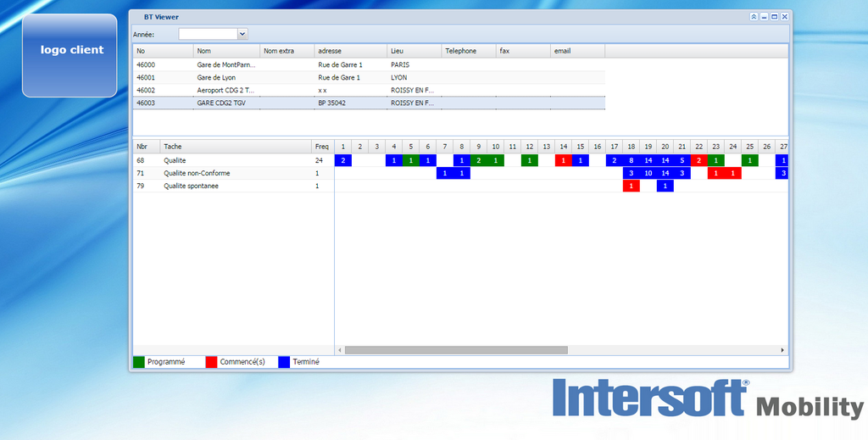
Task: Sort by the Nom column header
Action: [x=226, y=51]
